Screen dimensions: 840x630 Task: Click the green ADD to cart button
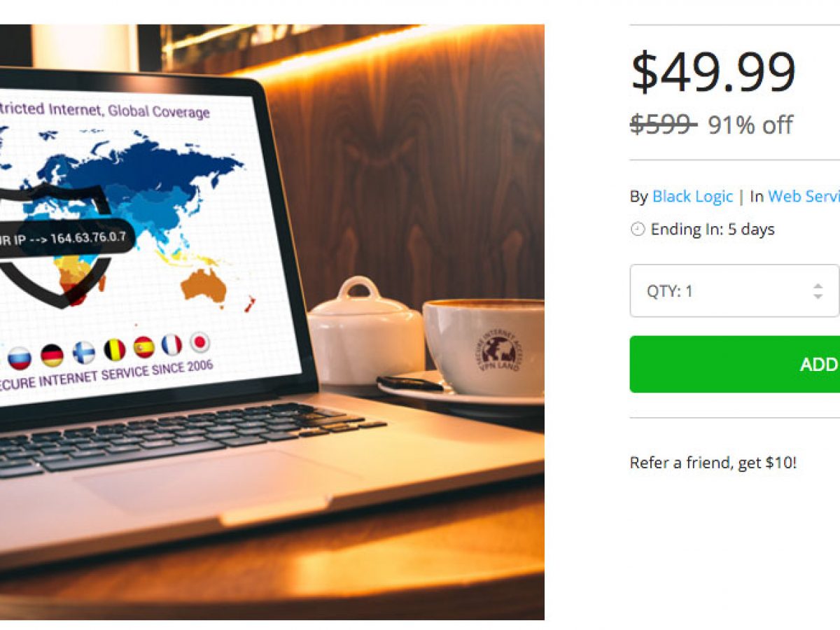tap(734, 364)
